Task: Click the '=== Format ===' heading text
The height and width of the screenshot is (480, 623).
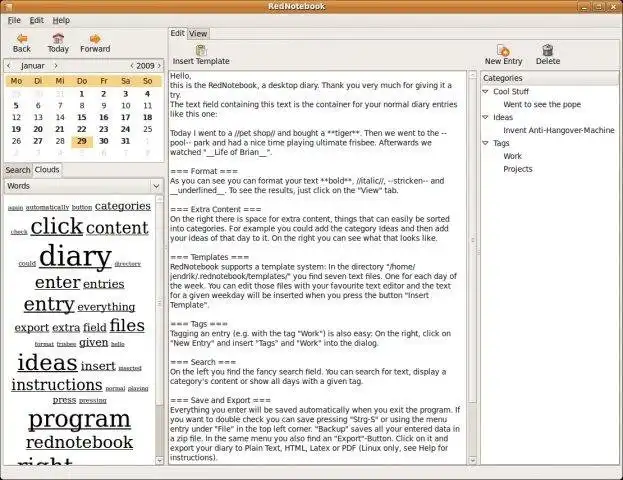Action: click(x=204, y=171)
